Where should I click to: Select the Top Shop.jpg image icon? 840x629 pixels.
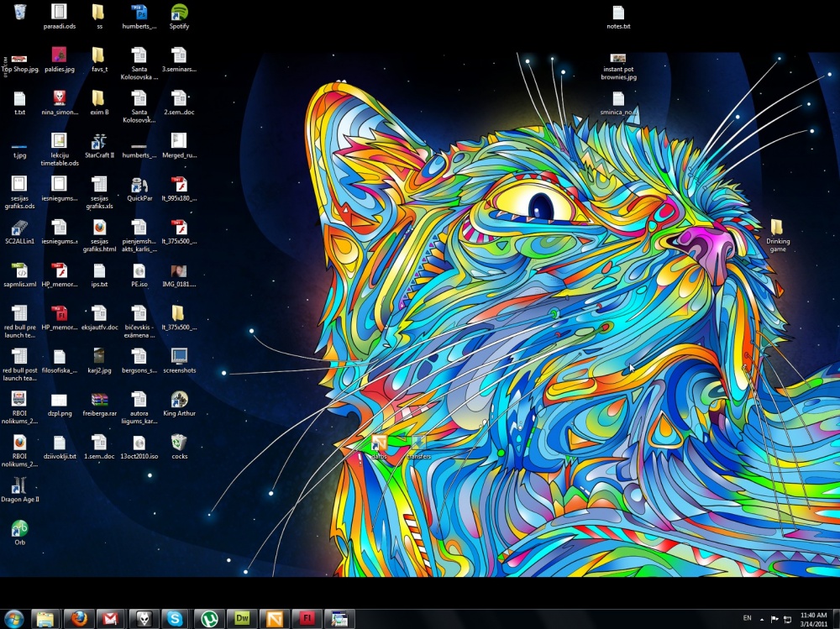tap(19, 59)
